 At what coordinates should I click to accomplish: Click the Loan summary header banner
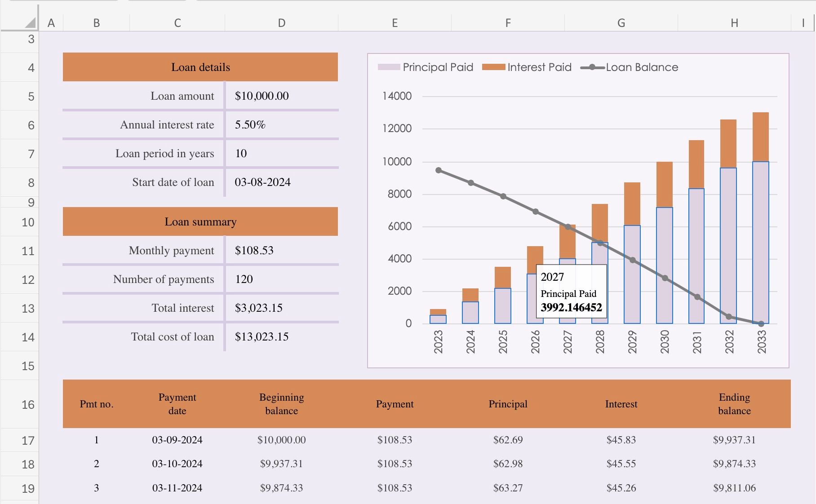(200, 221)
